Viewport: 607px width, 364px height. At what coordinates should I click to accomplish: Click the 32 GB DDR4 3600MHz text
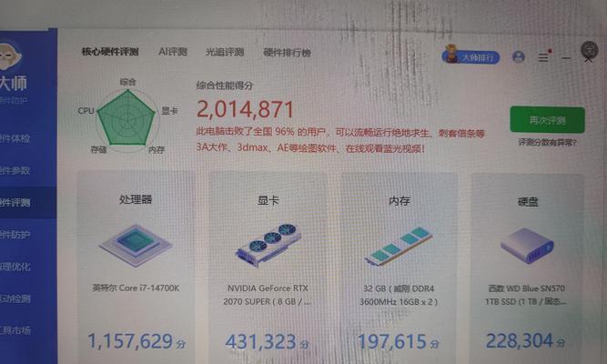tap(399, 296)
